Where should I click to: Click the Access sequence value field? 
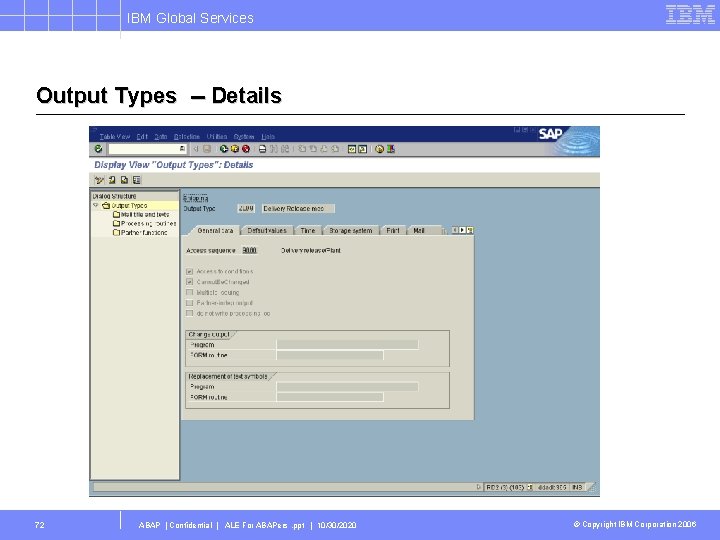pyautogui.click(x=249, y=250)
